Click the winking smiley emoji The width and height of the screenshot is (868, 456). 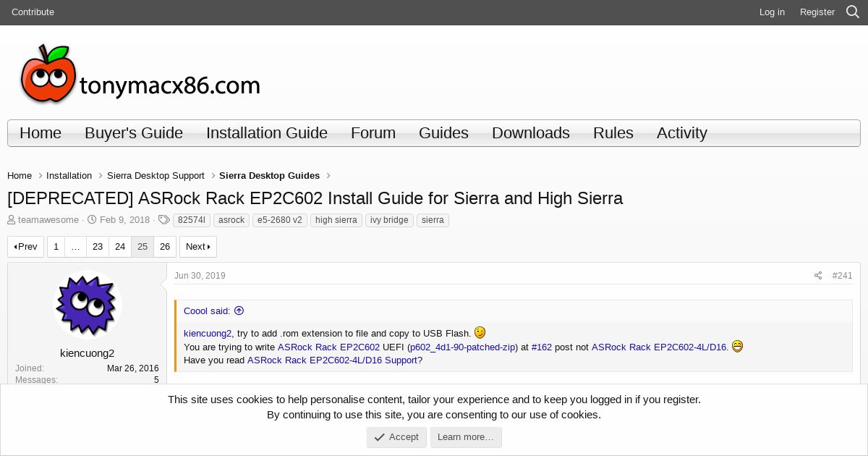pos(480,332)
